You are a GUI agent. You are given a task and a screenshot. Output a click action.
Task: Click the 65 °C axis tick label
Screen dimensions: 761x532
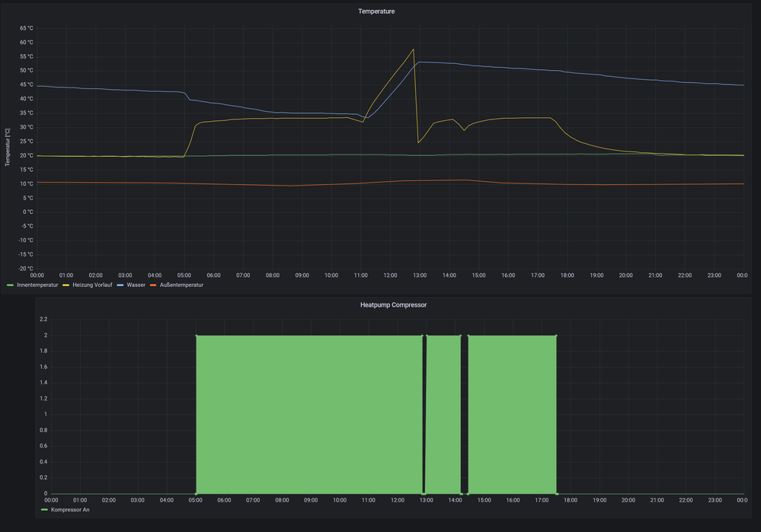[x=27, y=28]
